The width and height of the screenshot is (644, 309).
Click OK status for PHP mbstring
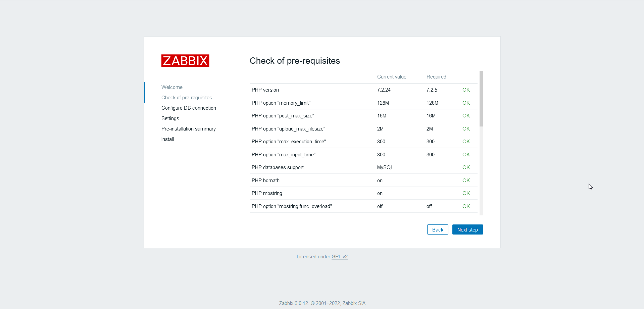(466, 193)
